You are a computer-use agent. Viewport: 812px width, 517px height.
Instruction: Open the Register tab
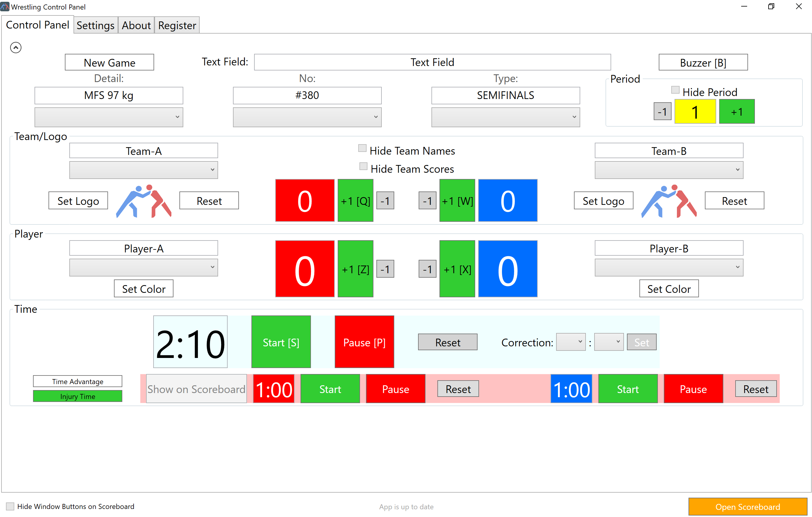coord(177,25)
